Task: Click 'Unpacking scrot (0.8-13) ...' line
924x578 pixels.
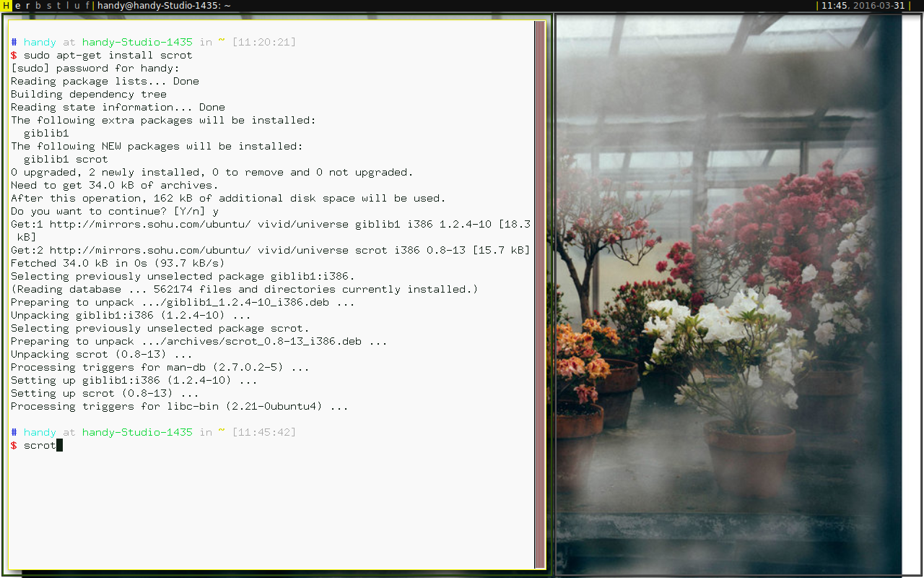Action: [x=102, y=355]
